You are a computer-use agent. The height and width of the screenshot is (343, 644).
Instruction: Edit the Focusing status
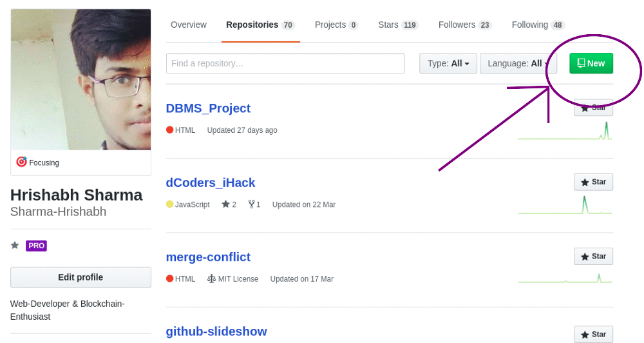(x=38, y=162)
